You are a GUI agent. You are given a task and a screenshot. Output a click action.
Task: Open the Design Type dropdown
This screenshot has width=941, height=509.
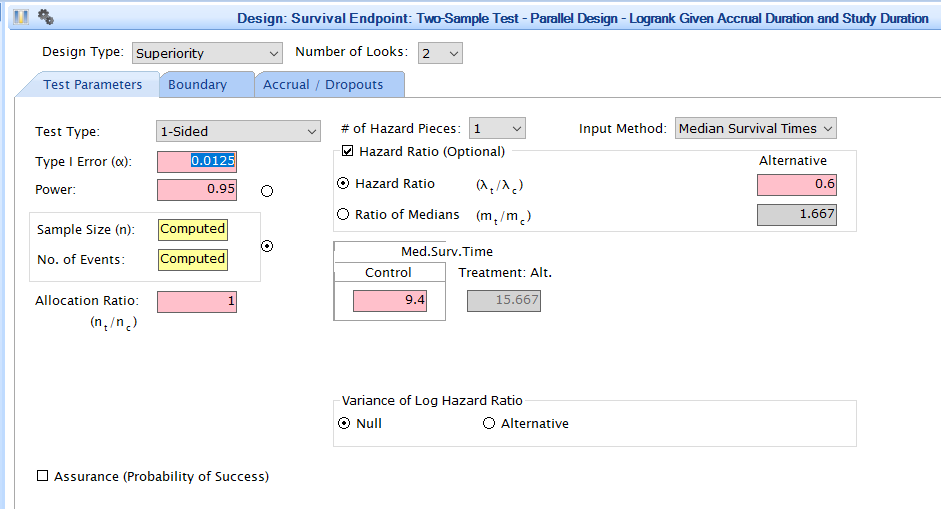coord(207,53)
